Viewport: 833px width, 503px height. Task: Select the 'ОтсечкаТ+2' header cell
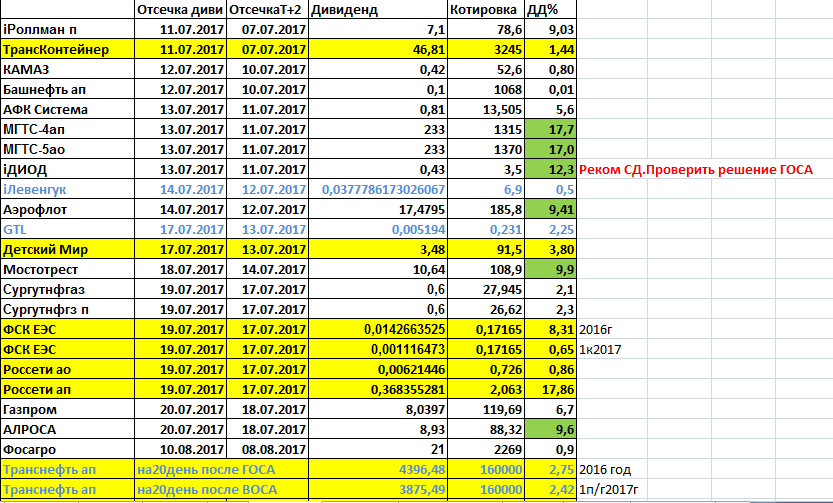pyautogui.click(x=267, y=10)
